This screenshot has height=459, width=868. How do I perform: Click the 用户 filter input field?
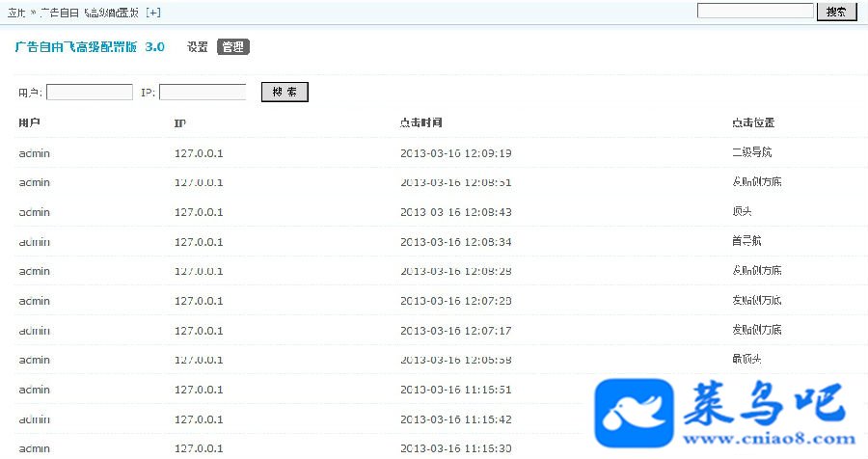pos(90,92)
